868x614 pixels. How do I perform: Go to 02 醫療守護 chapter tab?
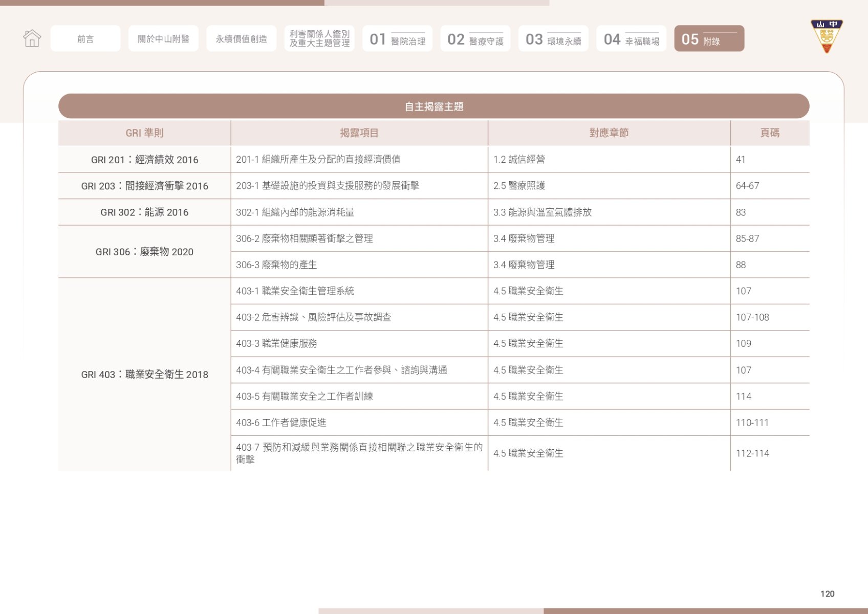(x=475, y=39)
